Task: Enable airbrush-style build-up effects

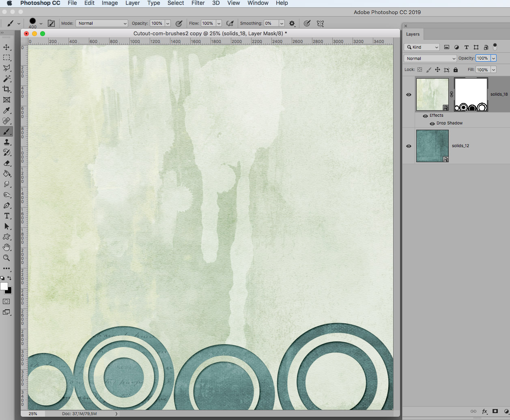Action: point(230,24)
